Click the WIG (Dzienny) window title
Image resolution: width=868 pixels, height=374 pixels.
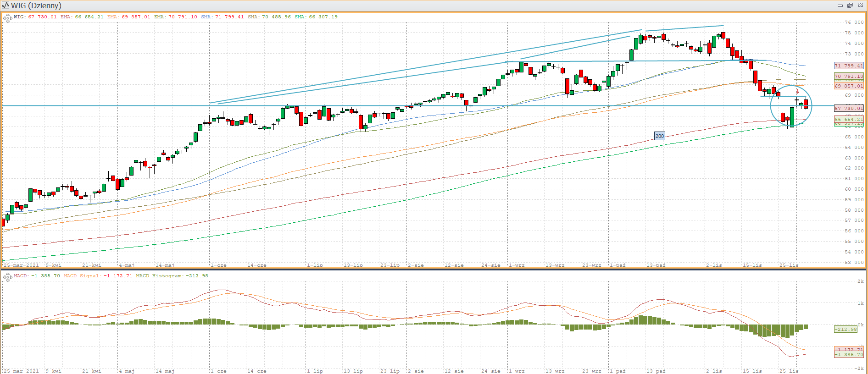click(36, 5)
